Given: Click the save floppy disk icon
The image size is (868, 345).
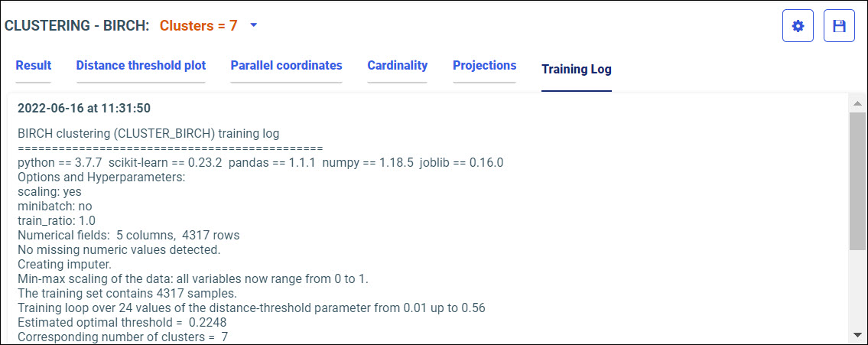Looking at the screenshot, I should click(839, 26).
